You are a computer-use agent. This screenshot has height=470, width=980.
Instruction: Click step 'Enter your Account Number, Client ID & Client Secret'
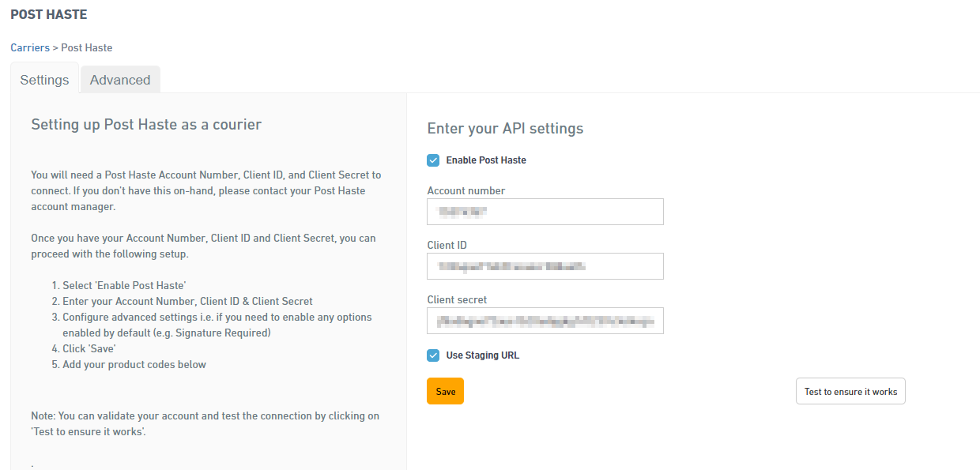[187, 301]
